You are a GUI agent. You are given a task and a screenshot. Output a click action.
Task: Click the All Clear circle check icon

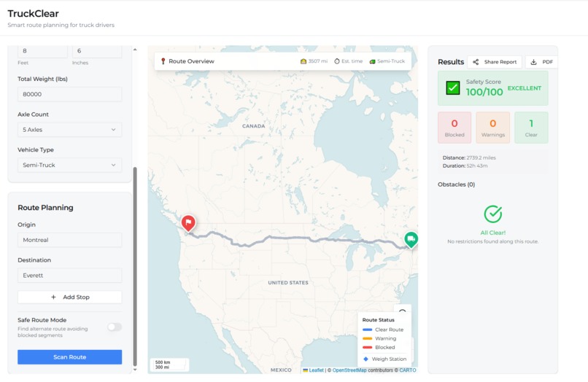pyautogui.click(x=492, y=214)
